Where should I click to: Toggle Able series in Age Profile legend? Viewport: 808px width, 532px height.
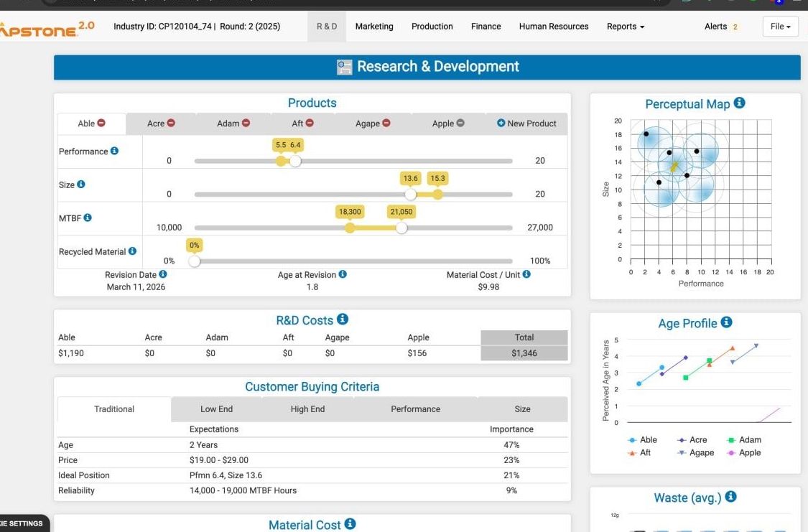click(x=642, y=440)
